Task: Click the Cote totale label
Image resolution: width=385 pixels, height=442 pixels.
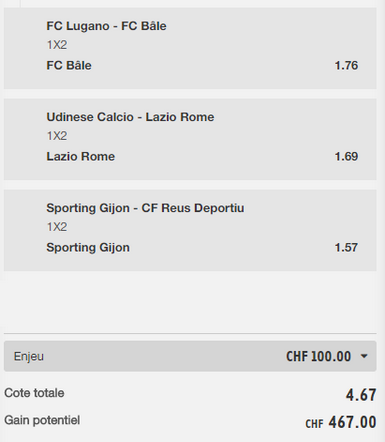Action: click(34, 393)
